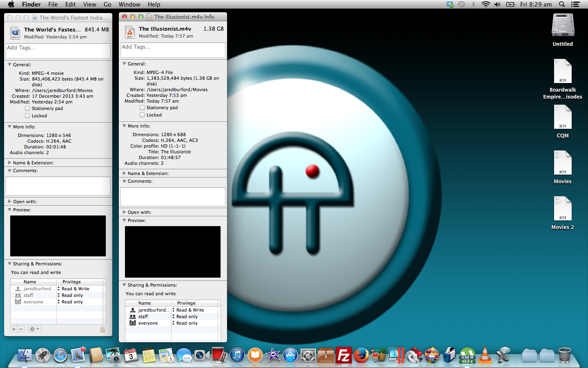Open Launchpad rocket icon
The width and height of the screenshot is (588, 368).
42,355
